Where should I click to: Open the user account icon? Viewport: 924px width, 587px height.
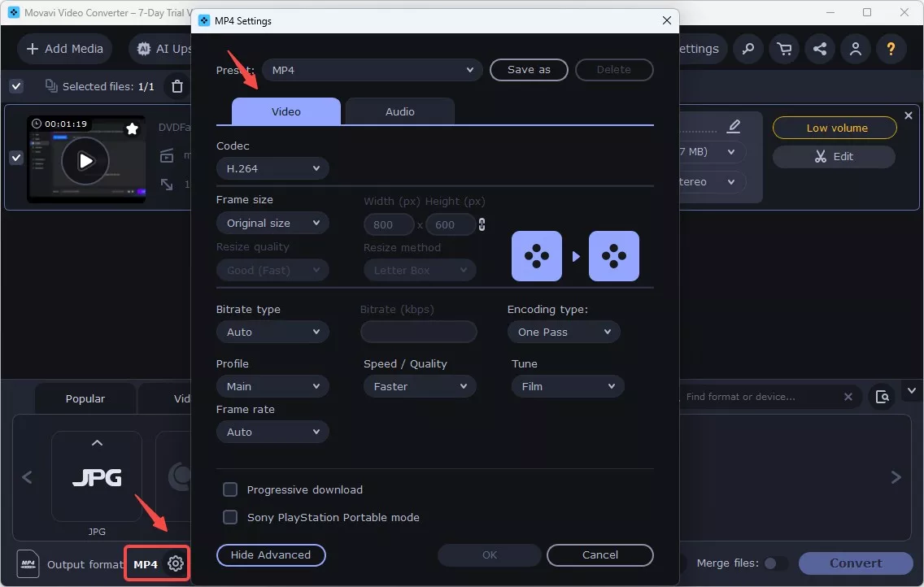tap(855, 49)
